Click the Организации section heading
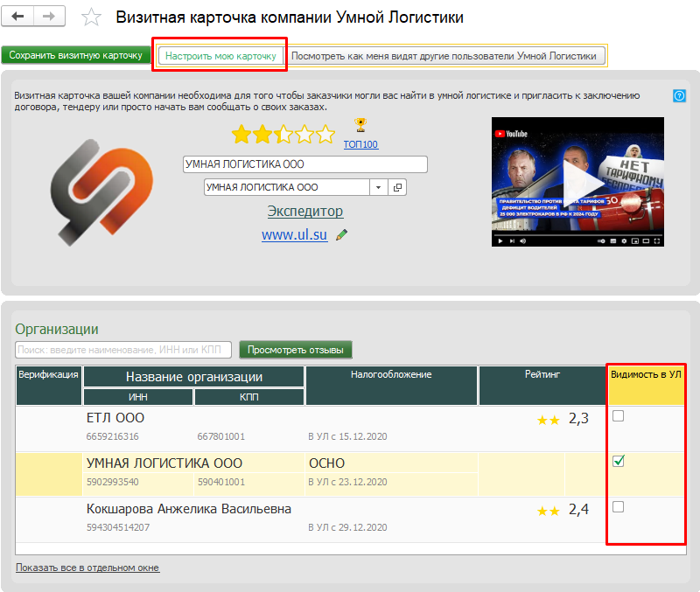This screenshot has height=592, width=700. pyautogui.click(x=57, y=330)
